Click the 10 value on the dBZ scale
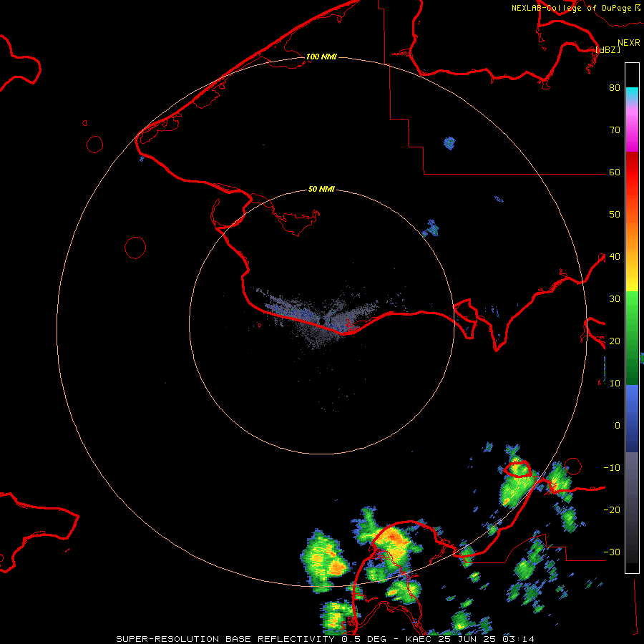This screenshot has width=644, height=644. pos(615,384)
